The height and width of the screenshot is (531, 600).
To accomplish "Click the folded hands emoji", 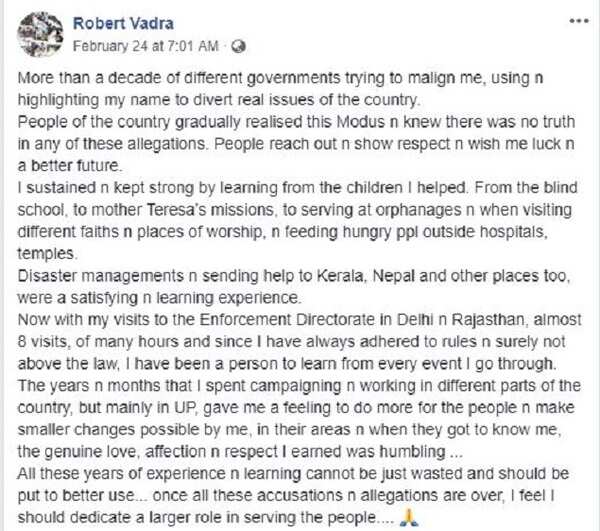I will coord(408,518).
